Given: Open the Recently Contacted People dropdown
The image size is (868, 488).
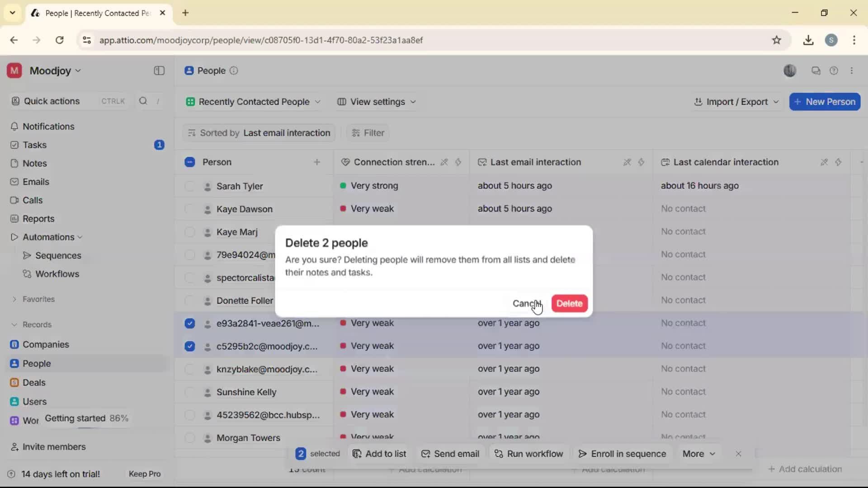Looking at the screenshot, I should tap(253, 102).
